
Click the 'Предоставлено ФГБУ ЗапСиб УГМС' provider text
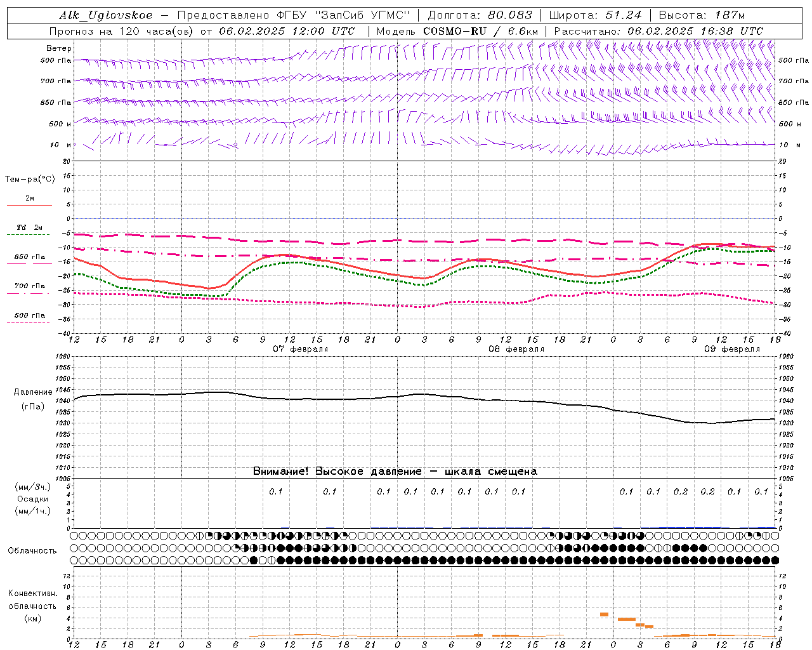coord(293,15)
